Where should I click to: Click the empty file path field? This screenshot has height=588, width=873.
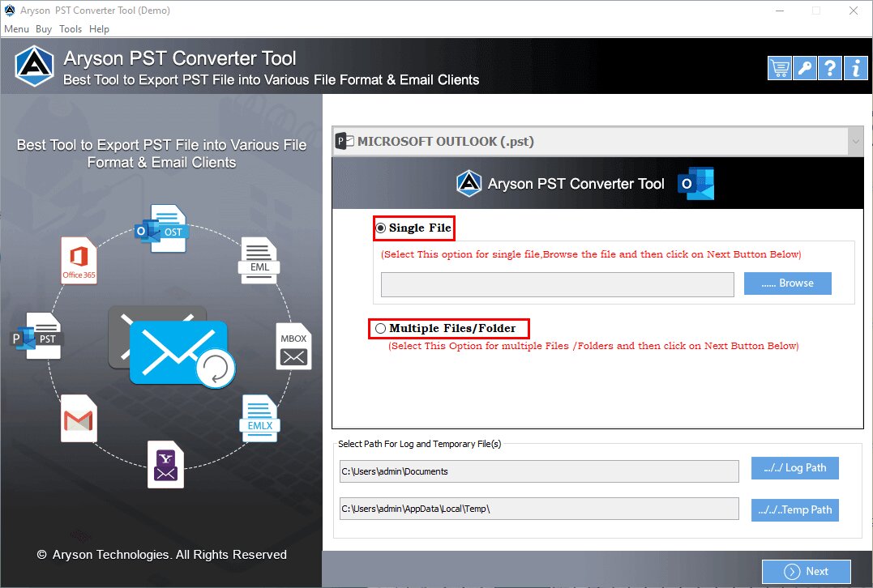coord(558,284)
